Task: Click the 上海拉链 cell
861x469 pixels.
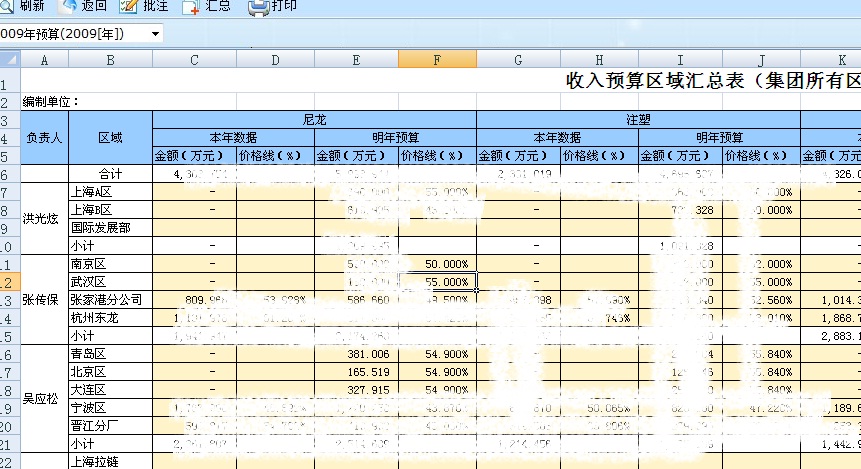Action: pyautogui.click(x=110, y=461)
